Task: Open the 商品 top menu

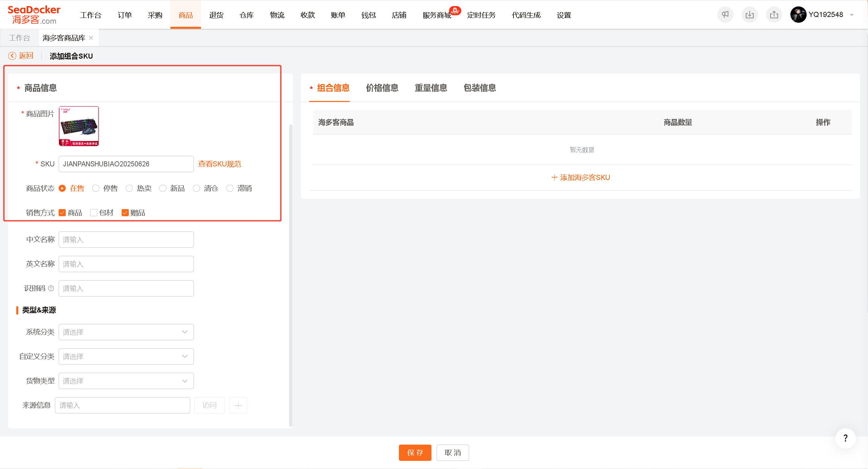Action: [x=186, y=15]
